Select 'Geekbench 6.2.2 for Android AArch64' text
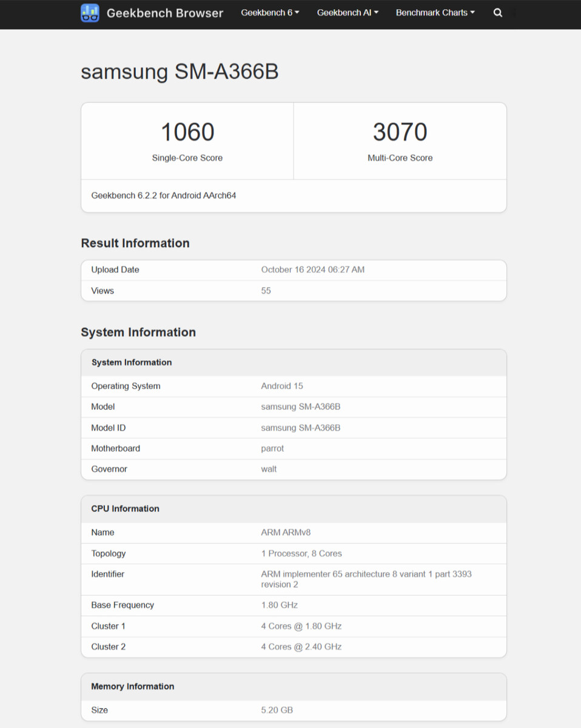The height and width of the screenshot is (728, 581). coord(164,196)
